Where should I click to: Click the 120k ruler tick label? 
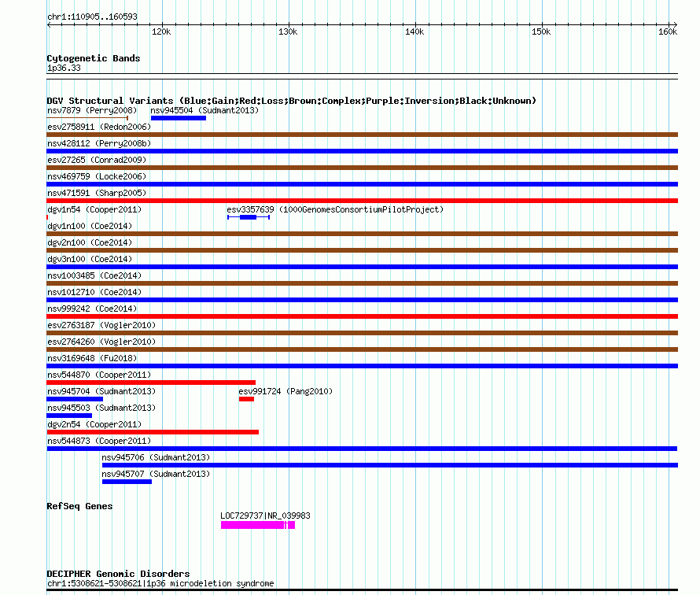[161, 31]
